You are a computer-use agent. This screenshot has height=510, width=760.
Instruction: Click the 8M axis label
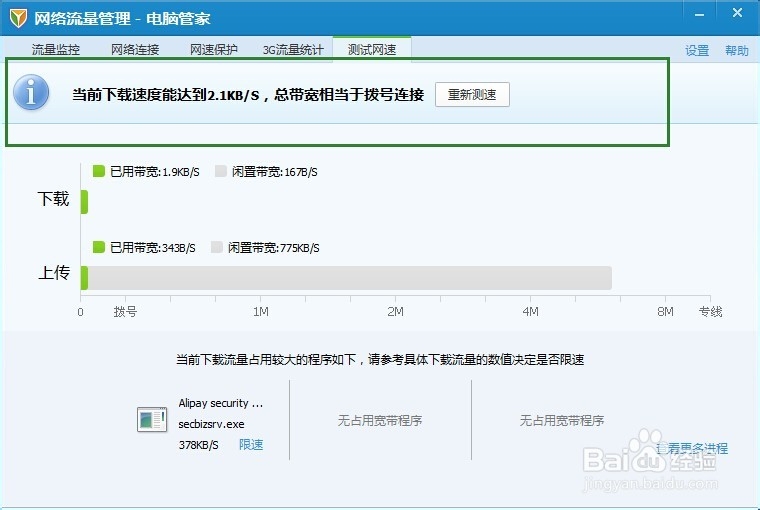coord(665,312)
